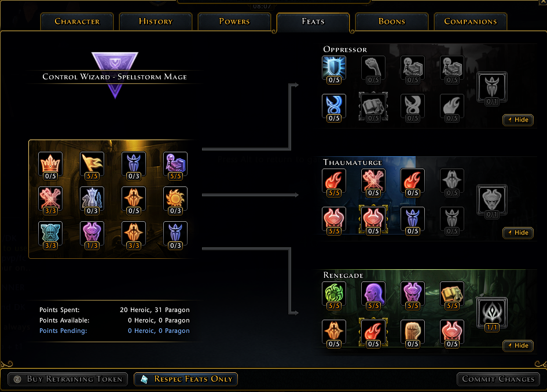The image size is (547, 392).
Task: Select the purple bald head Renegade feat
Action: (373, 294)
